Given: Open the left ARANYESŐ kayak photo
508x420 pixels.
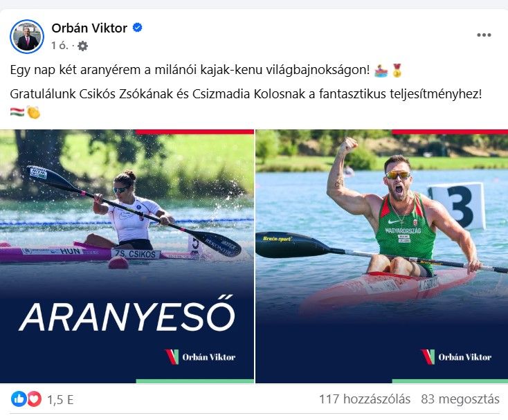Looking at the screenshot, I should [x=127, y=256].
